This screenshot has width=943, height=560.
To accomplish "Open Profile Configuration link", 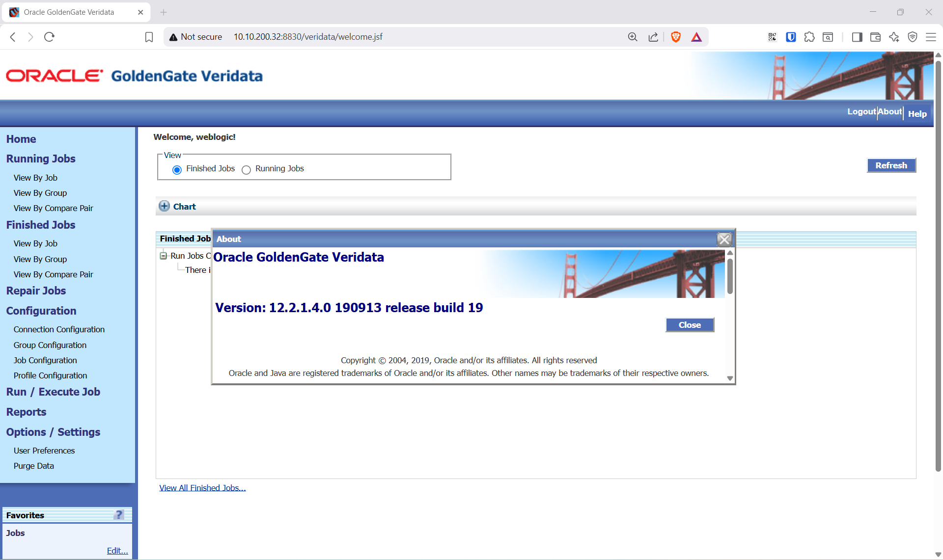I will tap(50, 375).
